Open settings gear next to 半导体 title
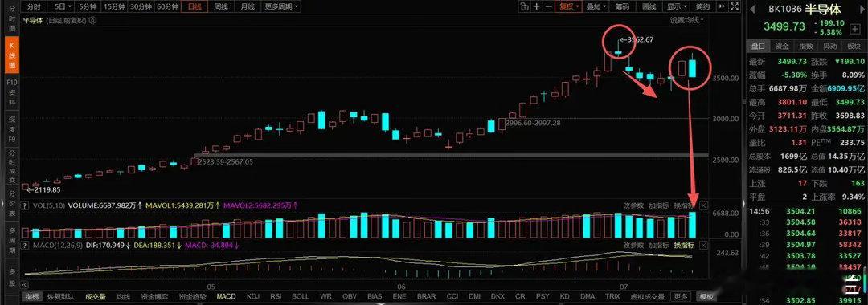Screen dimensions: 868x305 tap(92, 20)
